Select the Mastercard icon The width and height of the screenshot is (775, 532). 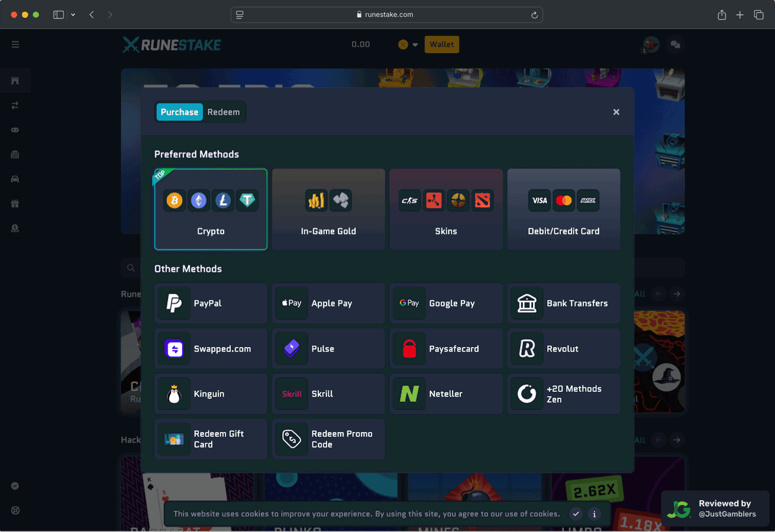tap(564, 200)
